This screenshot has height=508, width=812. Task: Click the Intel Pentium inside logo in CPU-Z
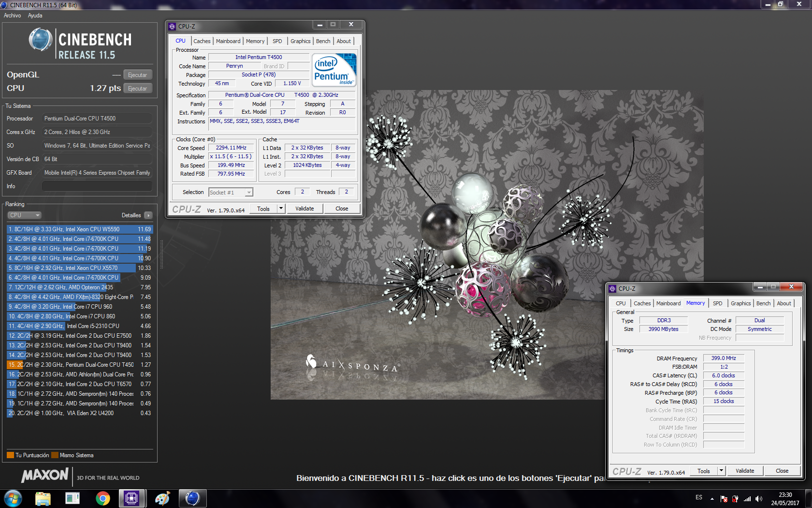click(x=334, y=69)
